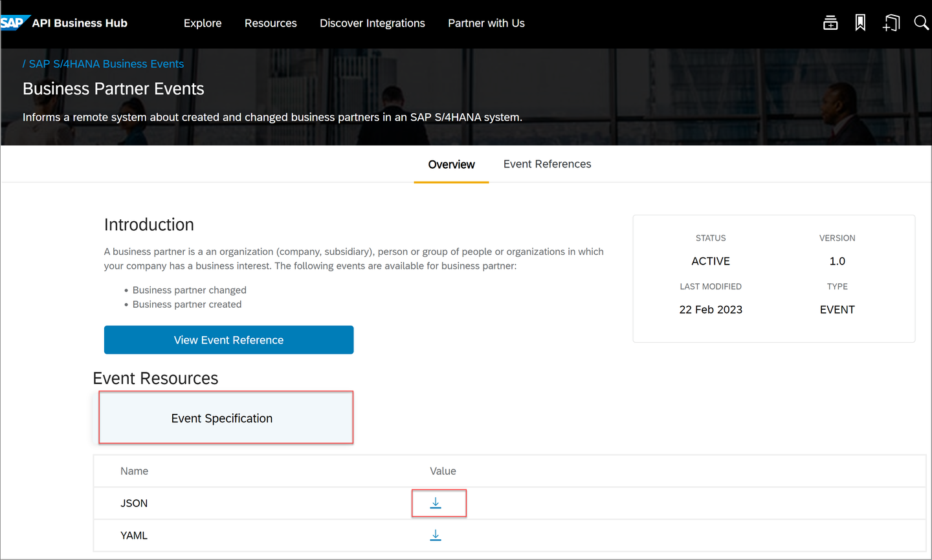
Task: Click the stacked box icon in header
Action: click(x=830, y=23)
